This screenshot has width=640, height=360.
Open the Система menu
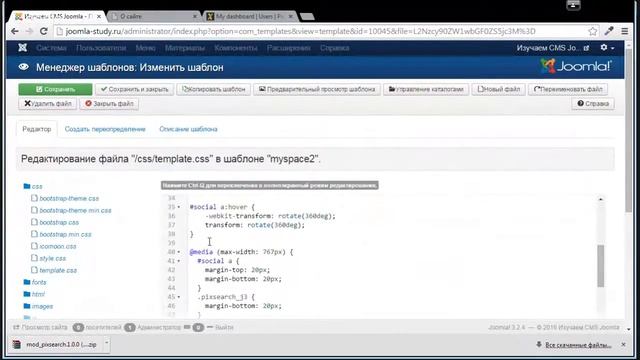(x=51, y=48)
